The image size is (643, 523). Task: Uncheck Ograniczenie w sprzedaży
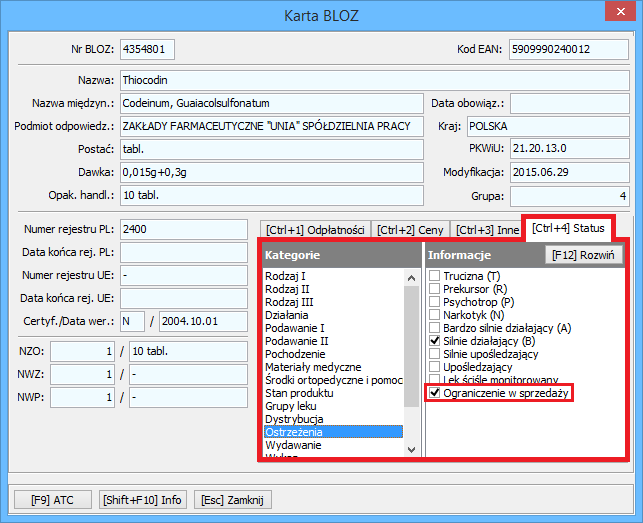pyautogui.click(x=434, y=393)
